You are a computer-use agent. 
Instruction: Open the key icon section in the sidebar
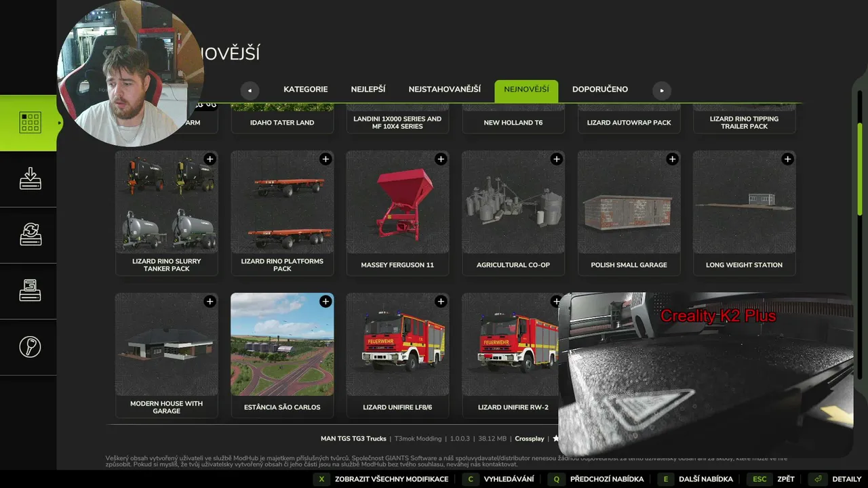tap(30, 347)
